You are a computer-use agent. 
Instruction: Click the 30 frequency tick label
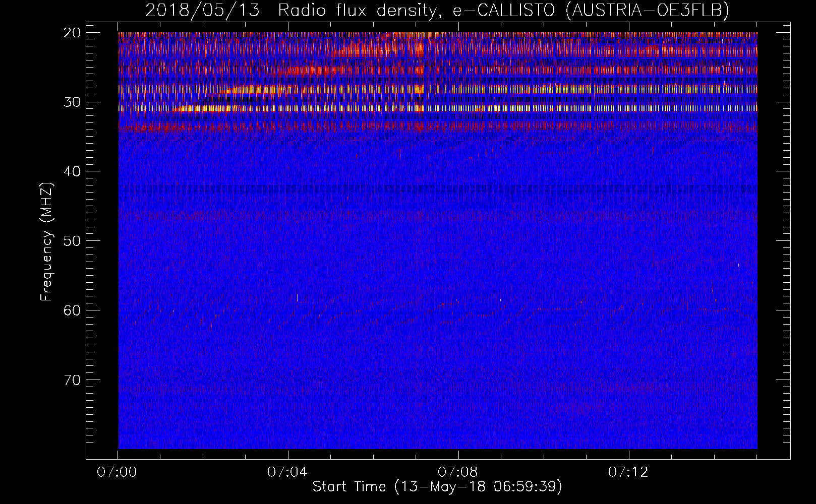(x=72, y=102)
